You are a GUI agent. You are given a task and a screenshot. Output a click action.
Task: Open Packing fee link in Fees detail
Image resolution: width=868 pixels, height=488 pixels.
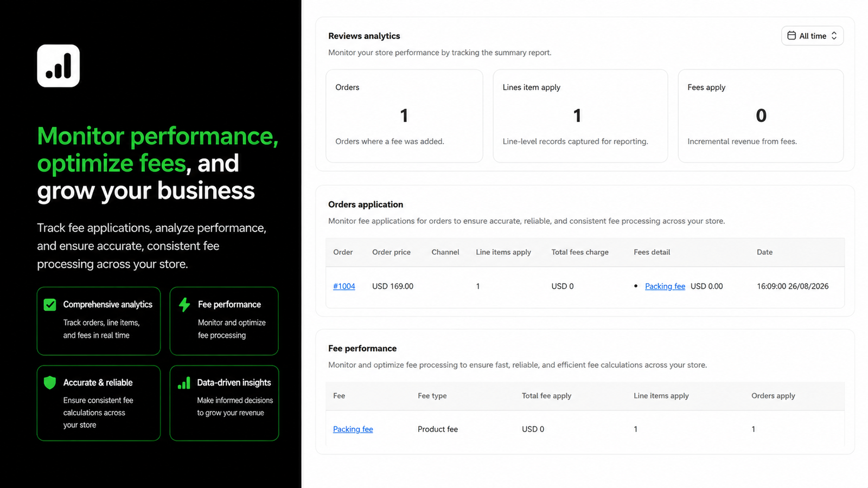coord(665,286)
